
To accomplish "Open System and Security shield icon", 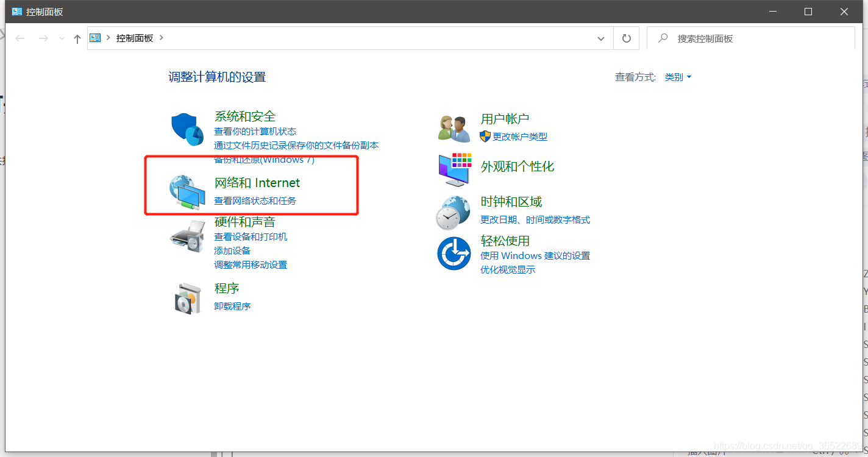I will pos(187,129).
